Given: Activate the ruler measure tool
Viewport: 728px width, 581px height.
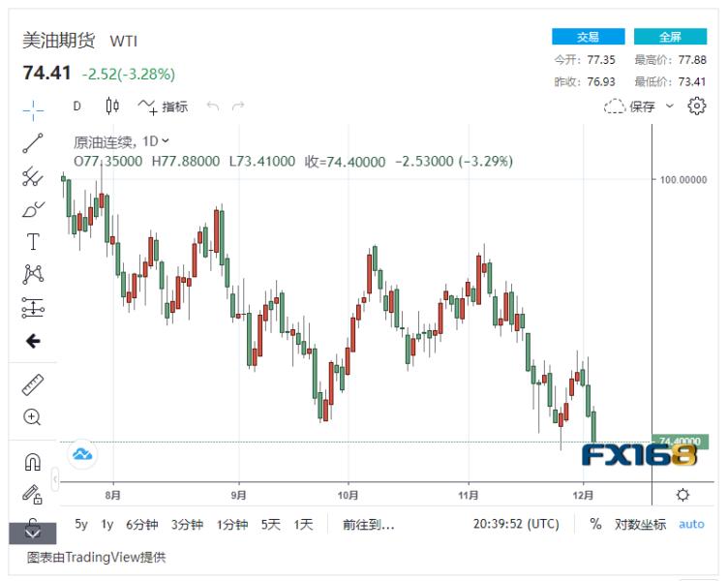Looking at the screenshot, I should (x=33, y=385).
